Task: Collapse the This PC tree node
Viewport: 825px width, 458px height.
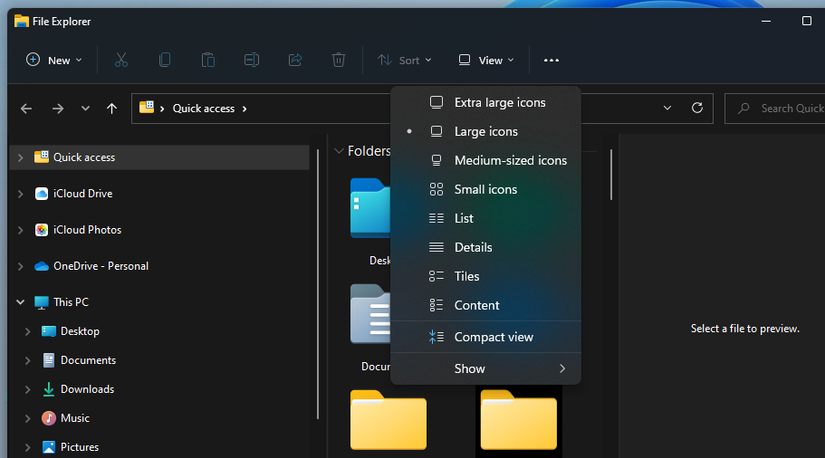Action: tap(20, 302)
